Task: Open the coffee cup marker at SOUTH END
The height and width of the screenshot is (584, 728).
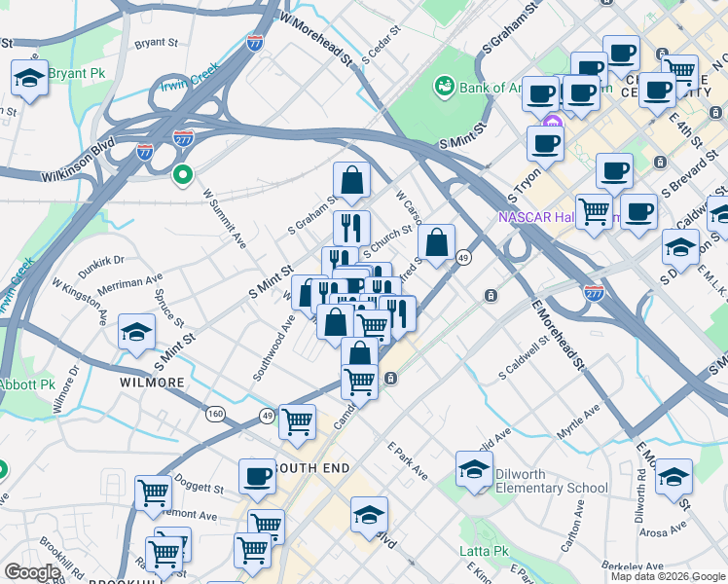Action: [x=257, y=479]
